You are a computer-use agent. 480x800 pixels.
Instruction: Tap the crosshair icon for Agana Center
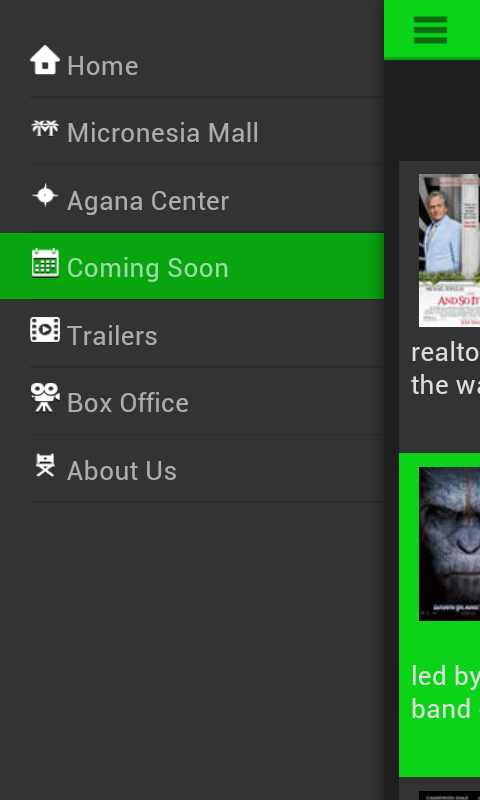[45, 195]
